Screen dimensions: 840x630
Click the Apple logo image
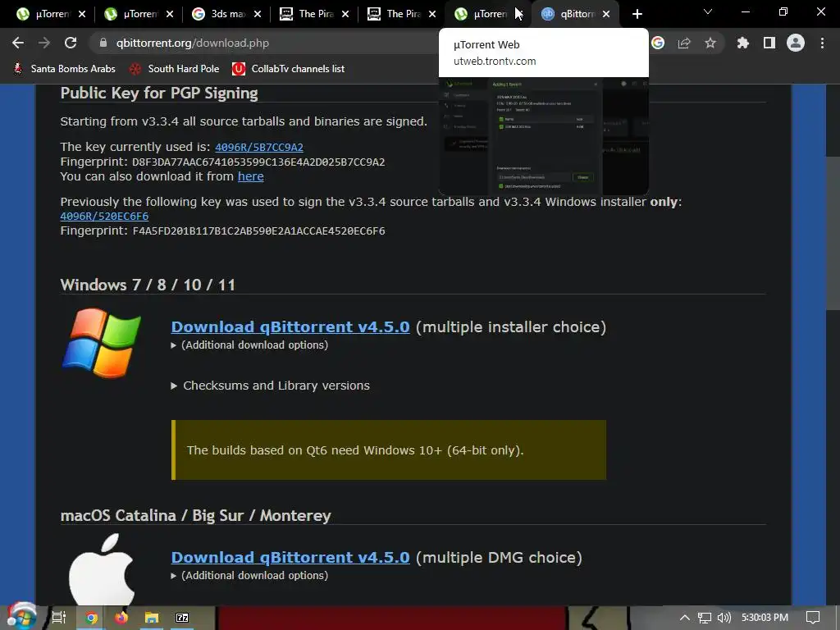[101, 569]
